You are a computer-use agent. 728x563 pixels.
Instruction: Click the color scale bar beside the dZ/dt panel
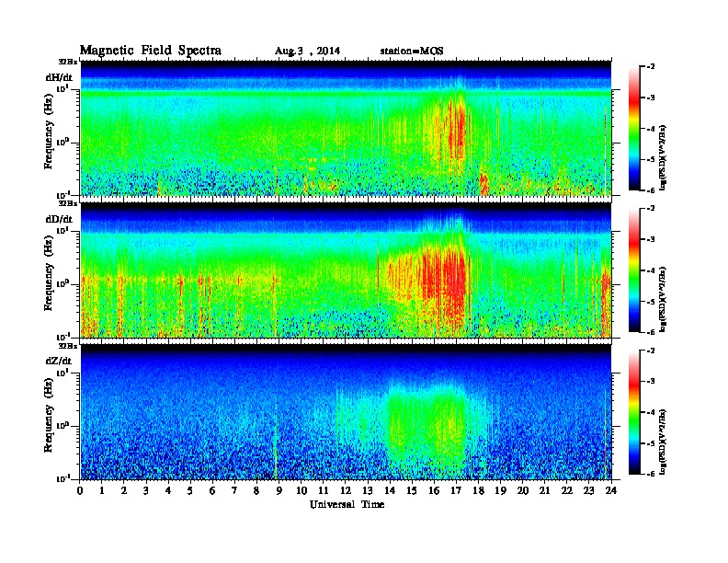[633, 412]
